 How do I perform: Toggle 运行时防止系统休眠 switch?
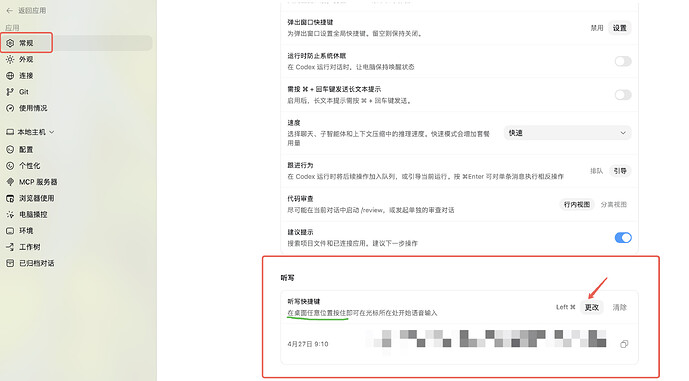(623, 61)
